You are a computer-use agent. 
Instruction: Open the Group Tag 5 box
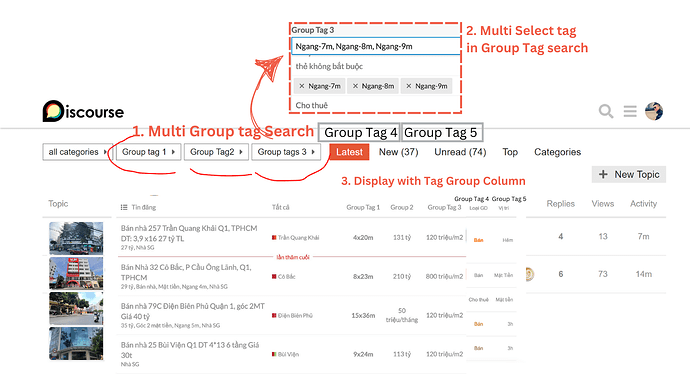(442, 132)
